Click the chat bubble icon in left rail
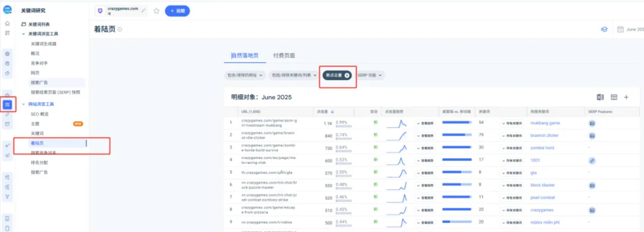This screenshot has height=232, width=644. pyautogui.click(x=7, y=124)
